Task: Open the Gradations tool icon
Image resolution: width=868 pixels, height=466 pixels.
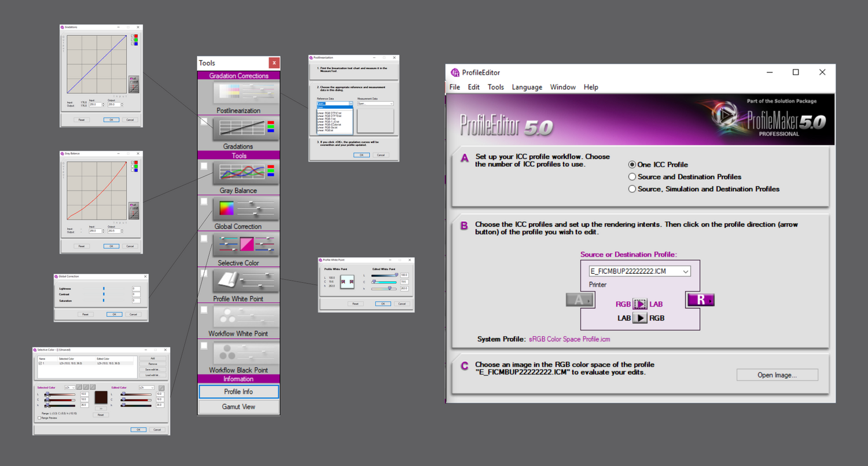Action: coord(245,128)
